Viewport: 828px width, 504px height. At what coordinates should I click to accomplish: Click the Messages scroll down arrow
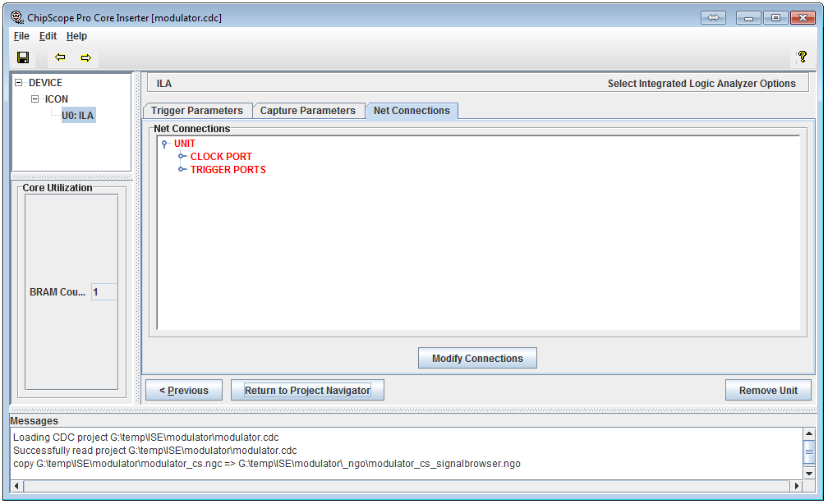pyautogui.click(x=809, y=474)
